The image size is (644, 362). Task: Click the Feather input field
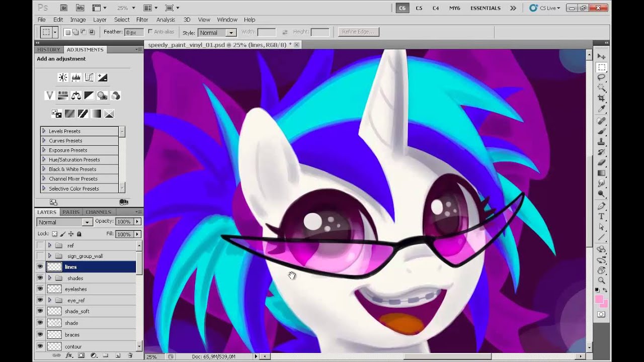(134, 32)
